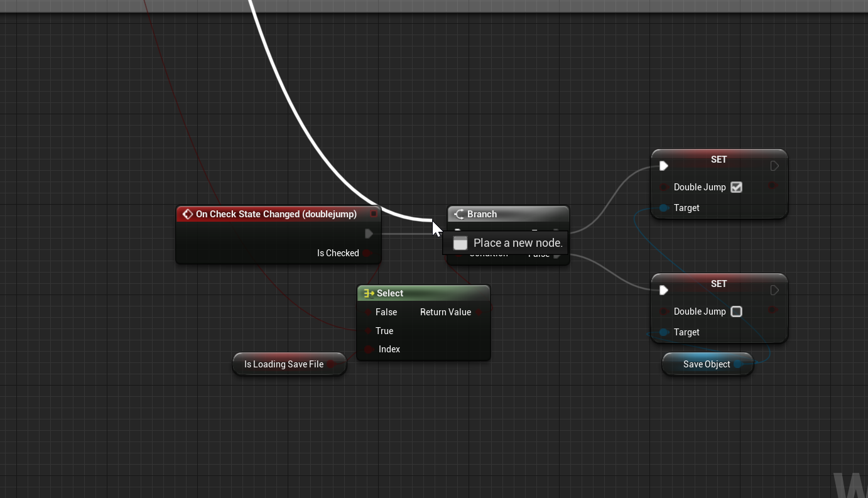Click the Select node title icon
Image resolution: width=868 pixels, height=498 pixels.
click(x=369, y=293)
